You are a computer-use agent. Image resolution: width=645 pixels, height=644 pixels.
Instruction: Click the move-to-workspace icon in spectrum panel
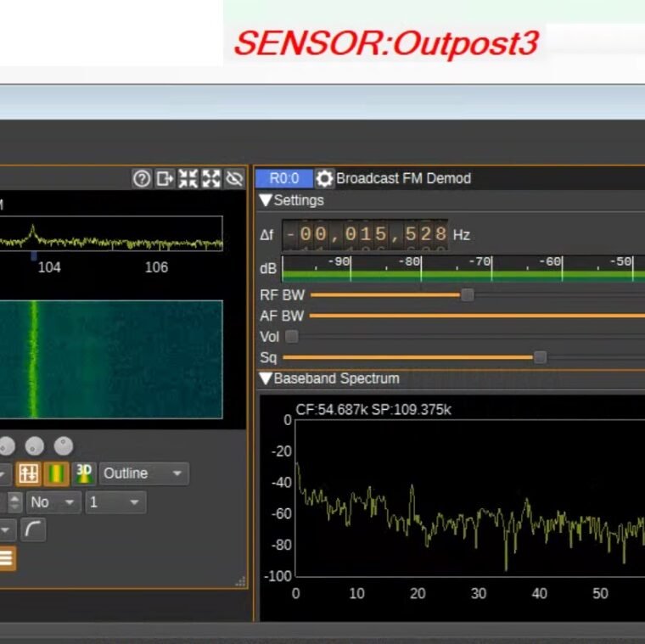[165, 178]
